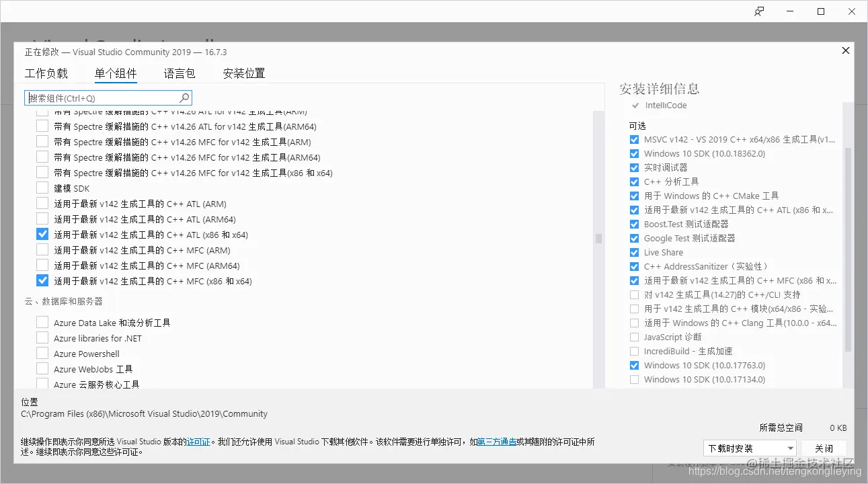Check Azure libraries for .NET
Image resolution: width=868 pixels, height=484 pixels.
[42, 338]
